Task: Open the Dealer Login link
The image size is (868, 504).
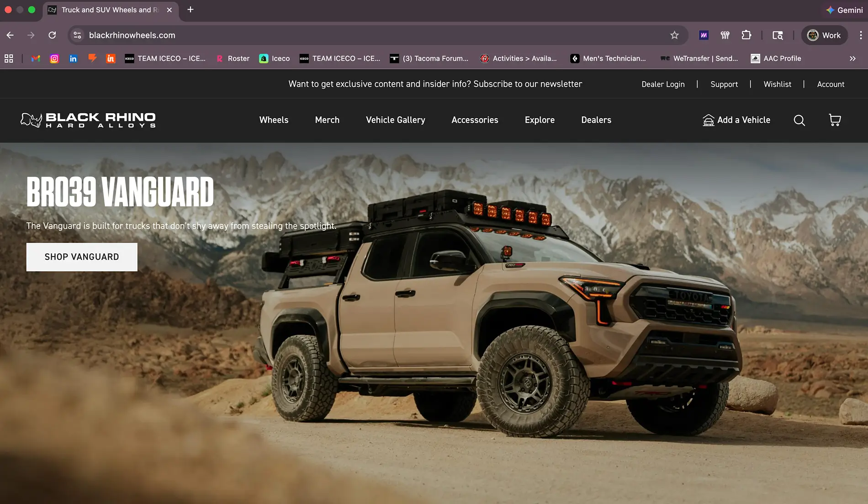Action: click(663, 84)
